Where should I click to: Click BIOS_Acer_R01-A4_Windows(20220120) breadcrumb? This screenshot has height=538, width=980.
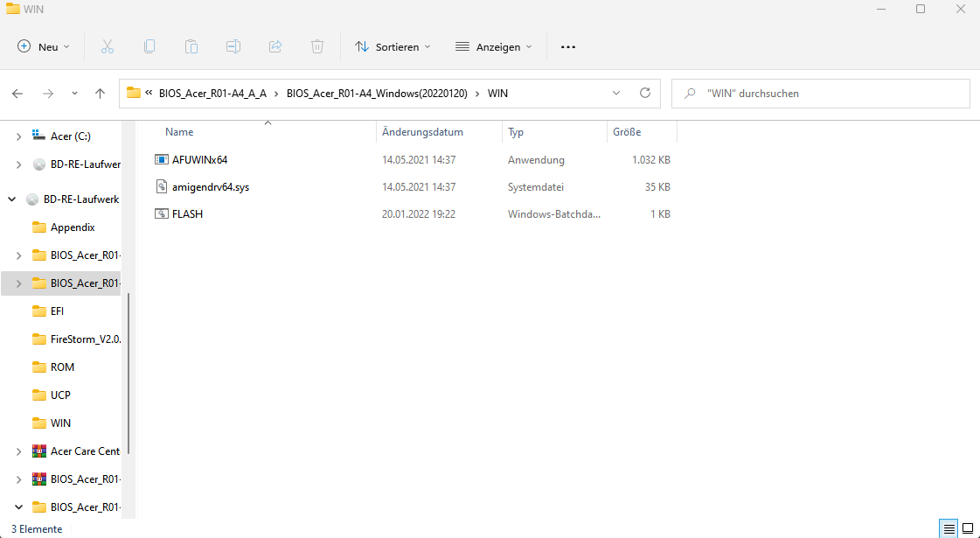[377, 94]
